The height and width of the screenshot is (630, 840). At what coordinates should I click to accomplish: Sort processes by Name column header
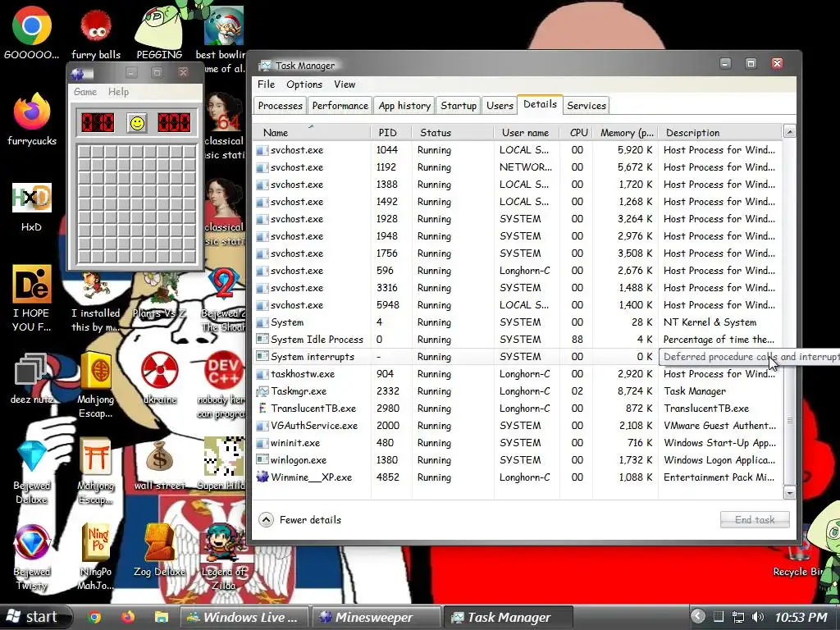(x=311, y=132)
